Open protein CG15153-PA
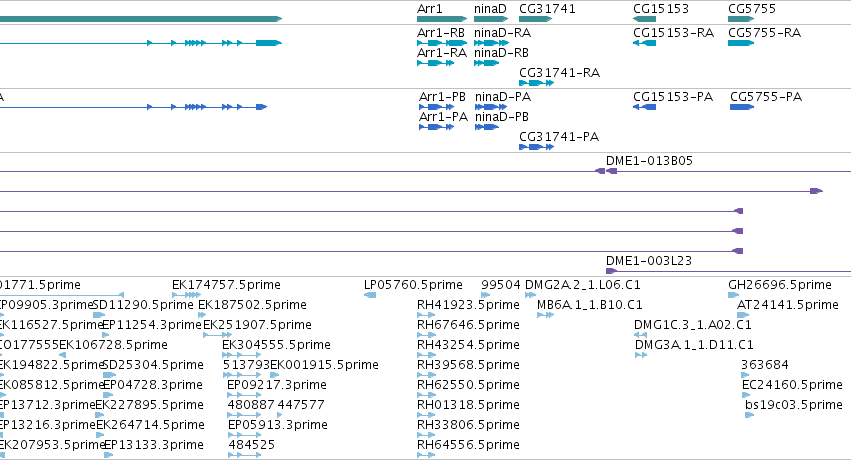 (673, 97)
